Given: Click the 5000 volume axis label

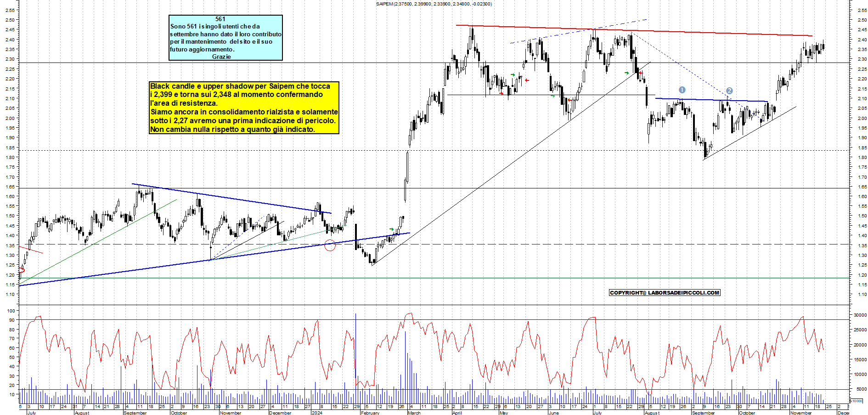Looking at the screenshot, I should pos(862,389).
